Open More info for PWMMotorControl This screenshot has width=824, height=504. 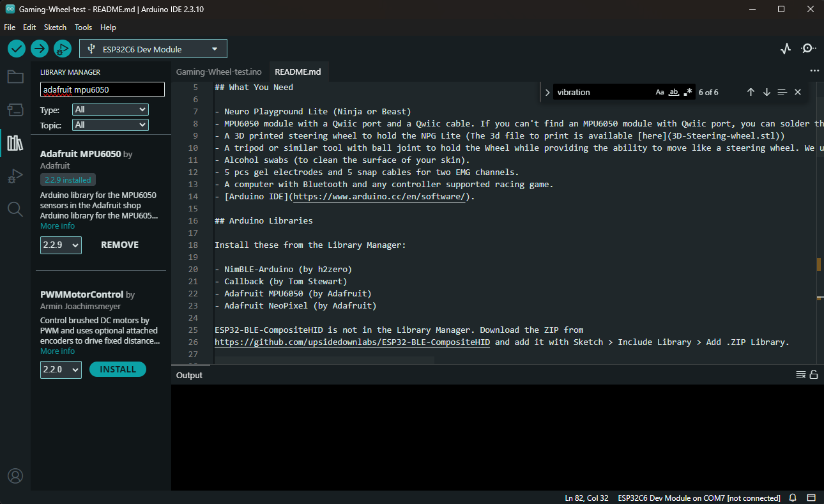[57, 351]
